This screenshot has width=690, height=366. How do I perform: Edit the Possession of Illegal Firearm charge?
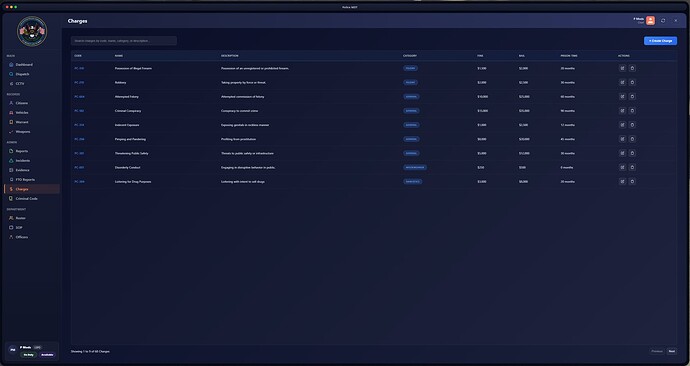(622, 68)
